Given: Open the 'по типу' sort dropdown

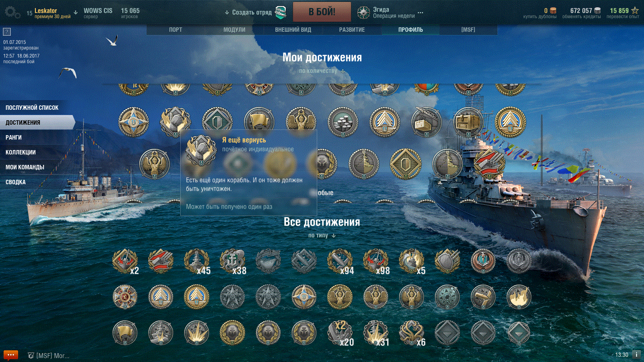Looking at the screenshot, I should (x=322, y=235).
